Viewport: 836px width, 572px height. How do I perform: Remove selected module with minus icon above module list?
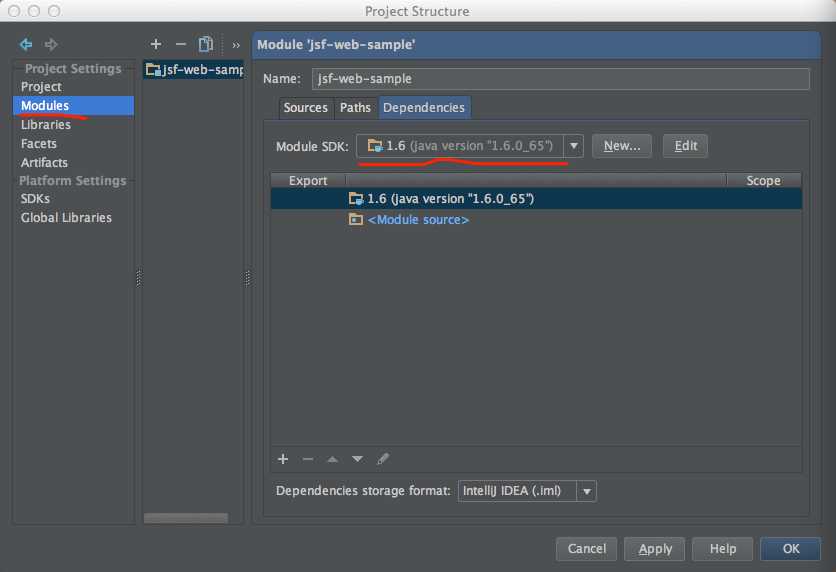coord(181,44)
